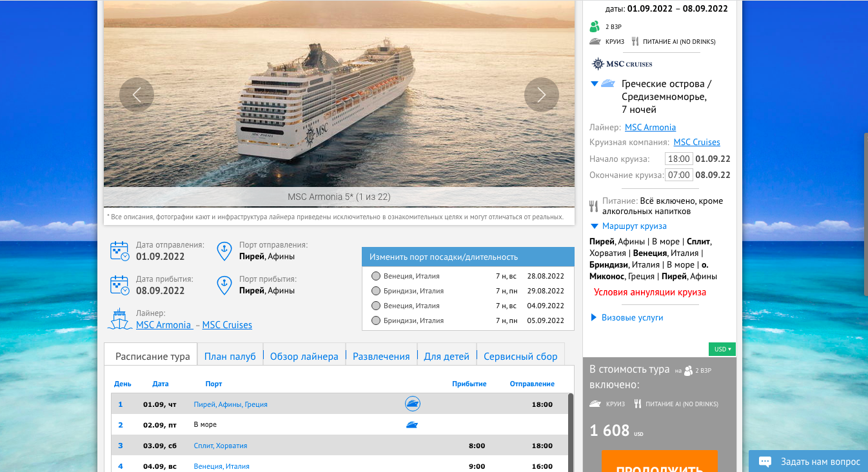
Task: Open the План палуб tab
Action: point(230,356)
